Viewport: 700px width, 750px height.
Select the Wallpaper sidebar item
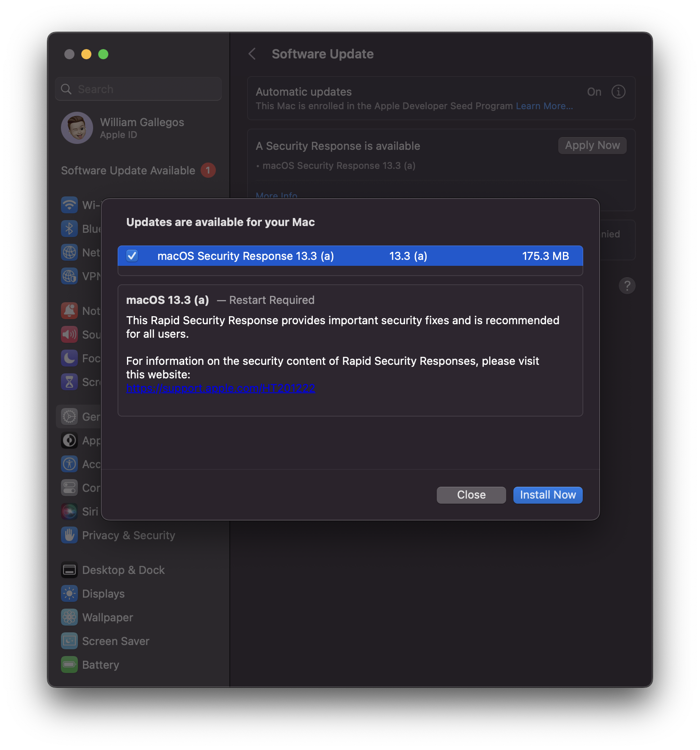click(138, 618)
